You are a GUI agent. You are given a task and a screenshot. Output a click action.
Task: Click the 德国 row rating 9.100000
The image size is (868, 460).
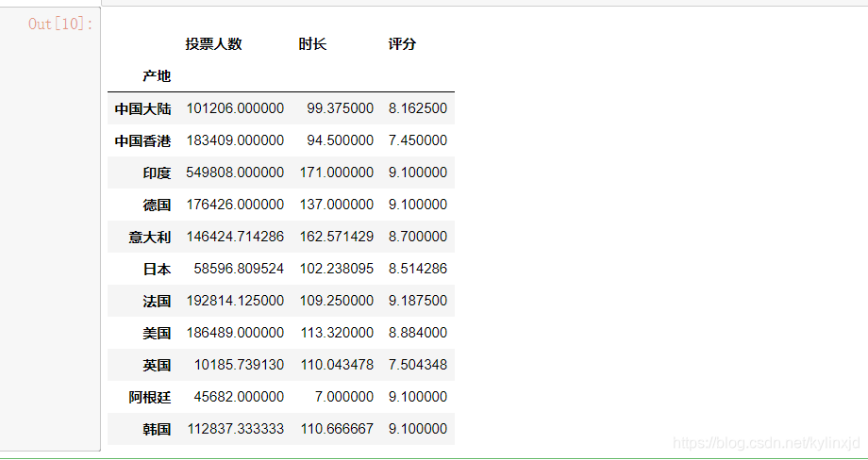pyautogui.click(x=418, y=205)
